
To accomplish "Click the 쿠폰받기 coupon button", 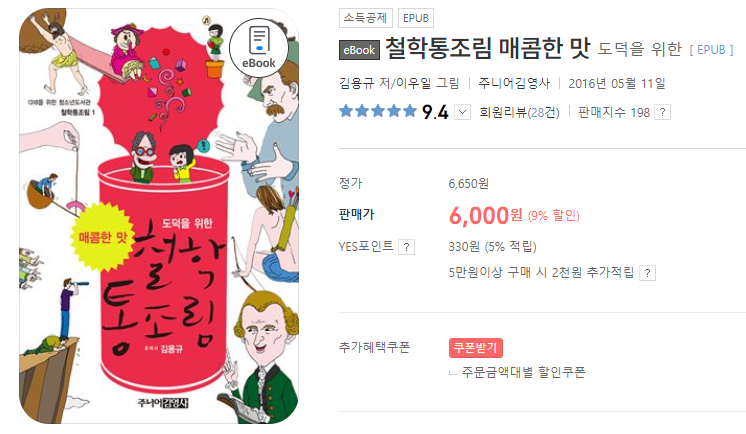I will pos(476,348).
